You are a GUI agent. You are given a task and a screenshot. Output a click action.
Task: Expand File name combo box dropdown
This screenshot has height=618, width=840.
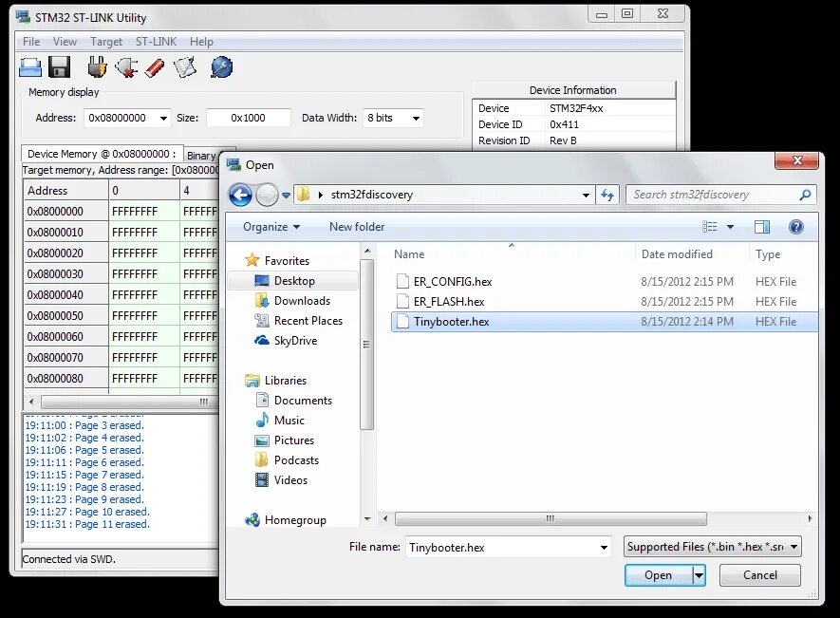604,547
